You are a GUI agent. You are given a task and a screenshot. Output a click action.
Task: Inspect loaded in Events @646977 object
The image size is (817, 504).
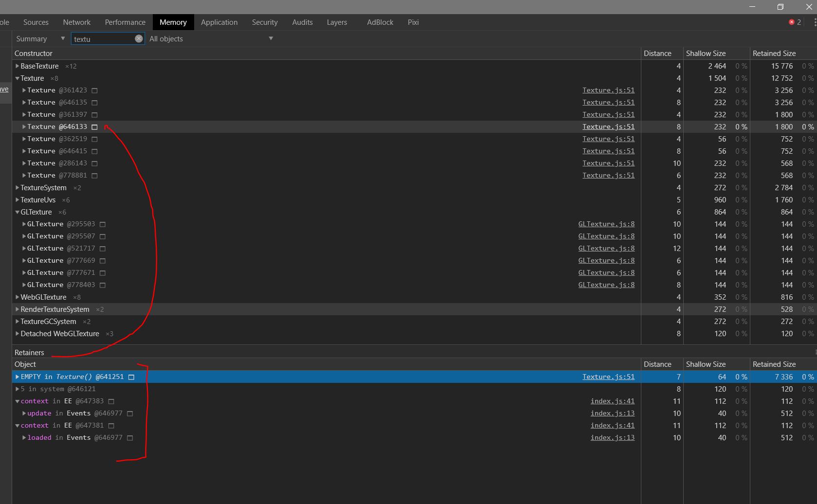[129, 437]
